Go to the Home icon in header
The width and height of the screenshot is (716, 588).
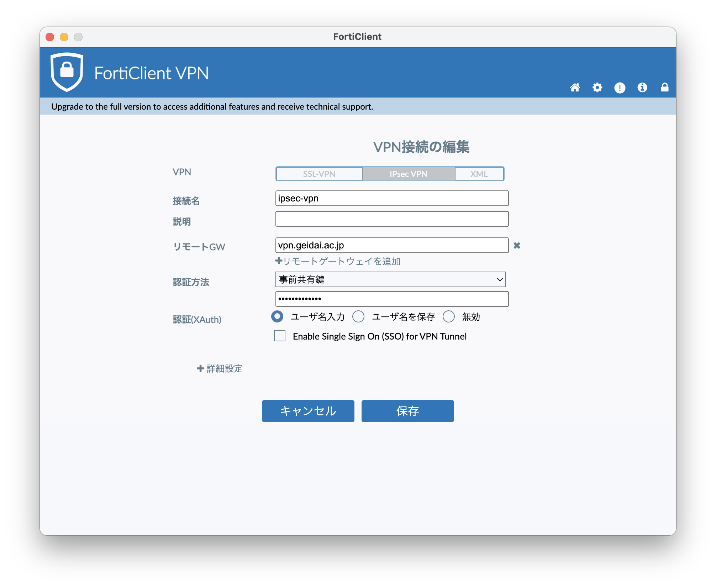[575, 88]
